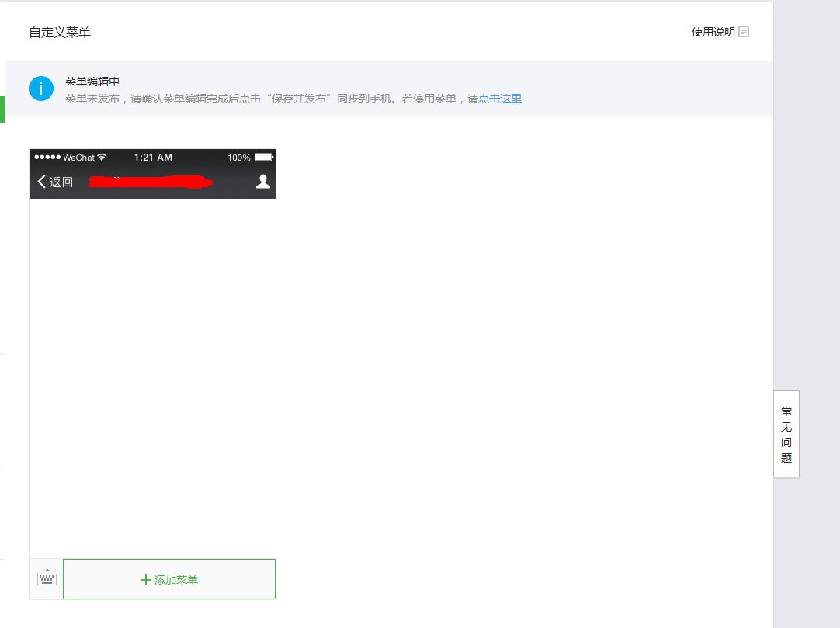The width and height of the screenshot is (840, 628).
Task: Click the WiFi icon in the preview status bar
Action: coord(102,157)
